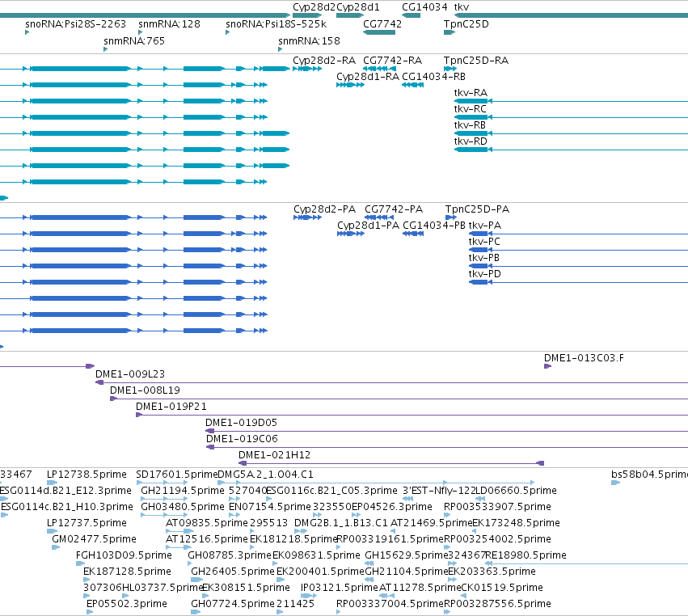Select the TpnC25D-PA protein label
688x616 pixels.
pyautogui.click(x=477, y=209)
